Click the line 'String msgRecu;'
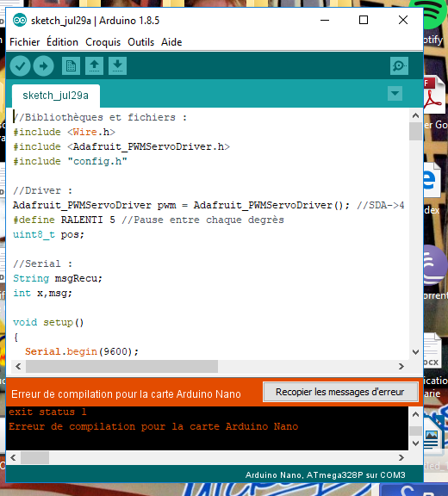This screenshot has width=448, height=496. [58, 278]
